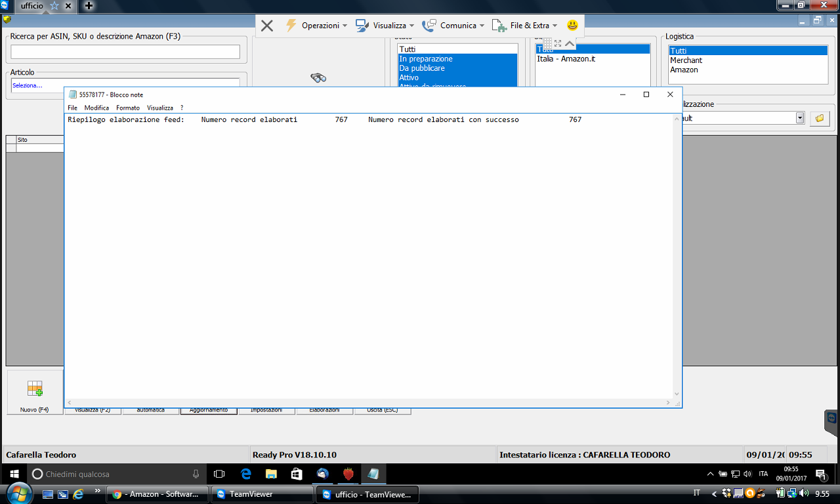840x504 pixels.
Task: Click the binoculars search icon
Action: click(x=318, y=78)
